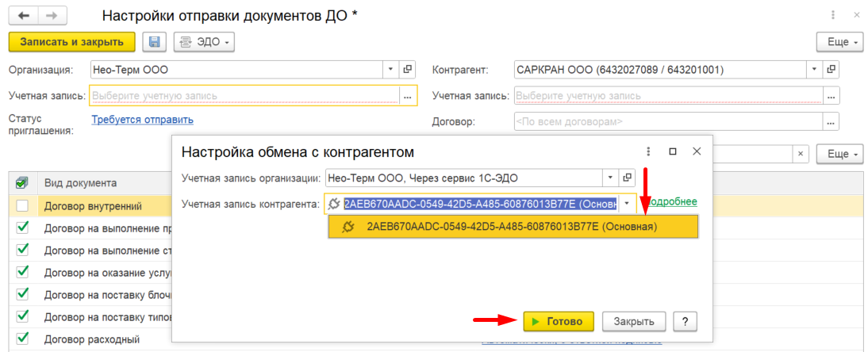Open Контрагент САРКРАН ООО card icon
Screen dimensions: 868x352
pyautogui.click(x=832, y=69)
